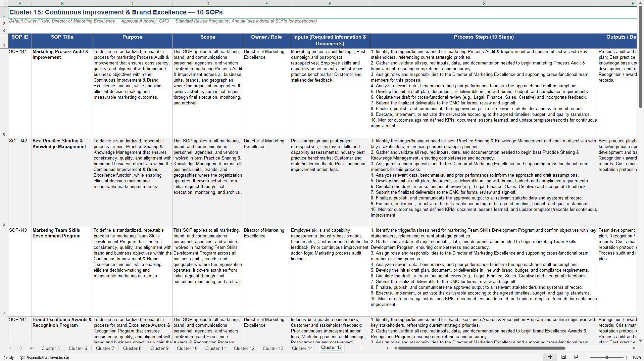Go to next sheet tab arrow

tap(21, 348)
